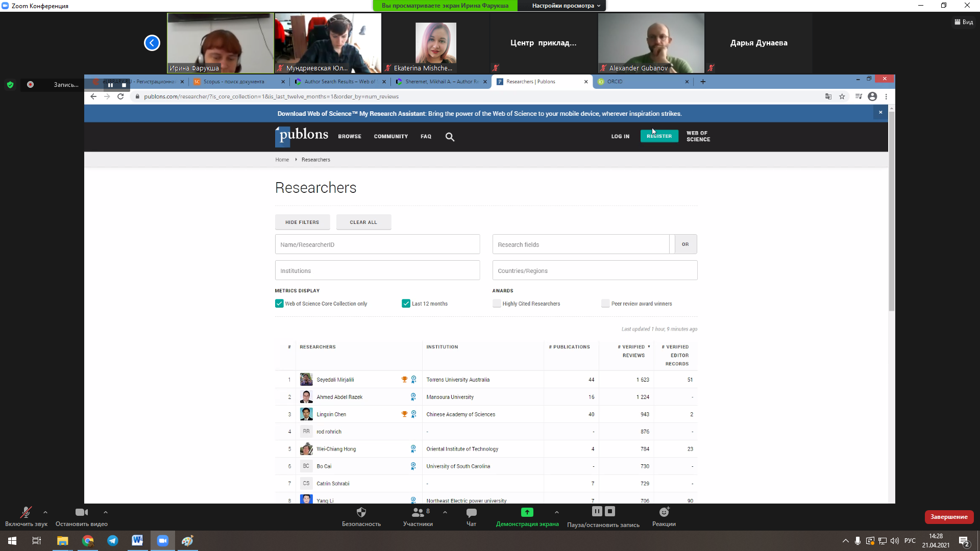
Task: Focus the Countries/Regions input field
Action: click(x=595, y=270)
